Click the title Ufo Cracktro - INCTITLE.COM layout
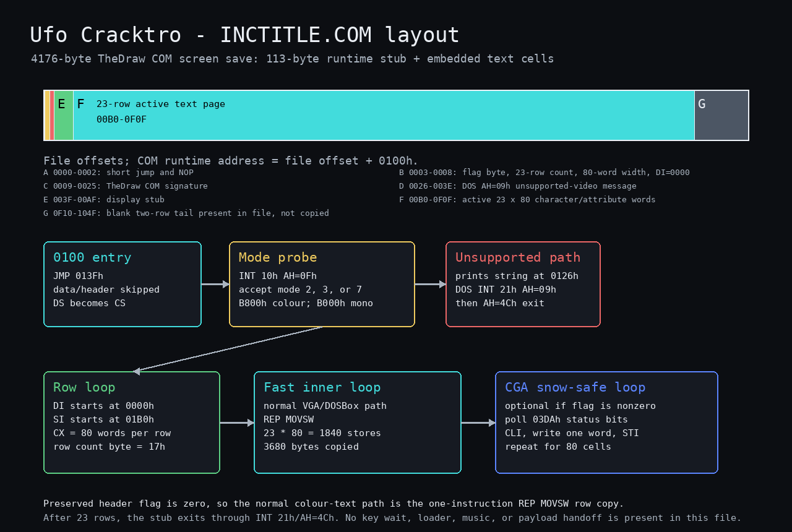The width and height of the screenshot is (792, 532). 244,35
